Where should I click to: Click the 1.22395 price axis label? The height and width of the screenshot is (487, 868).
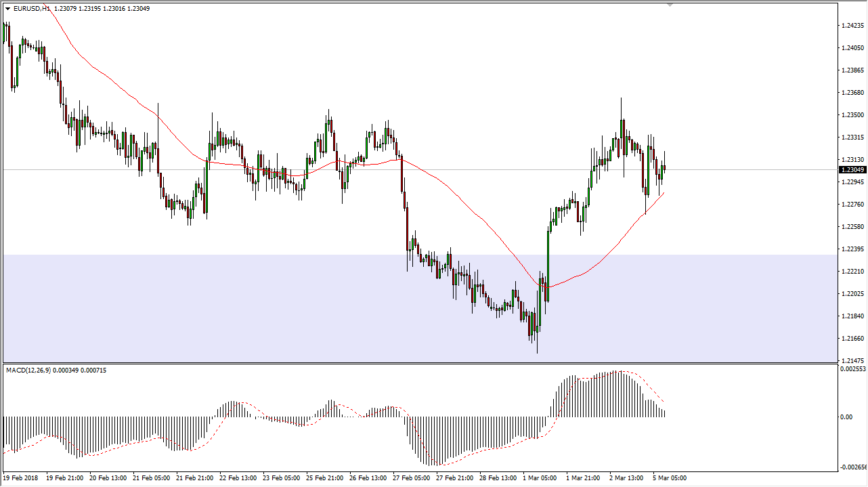(x=852, y=249)
